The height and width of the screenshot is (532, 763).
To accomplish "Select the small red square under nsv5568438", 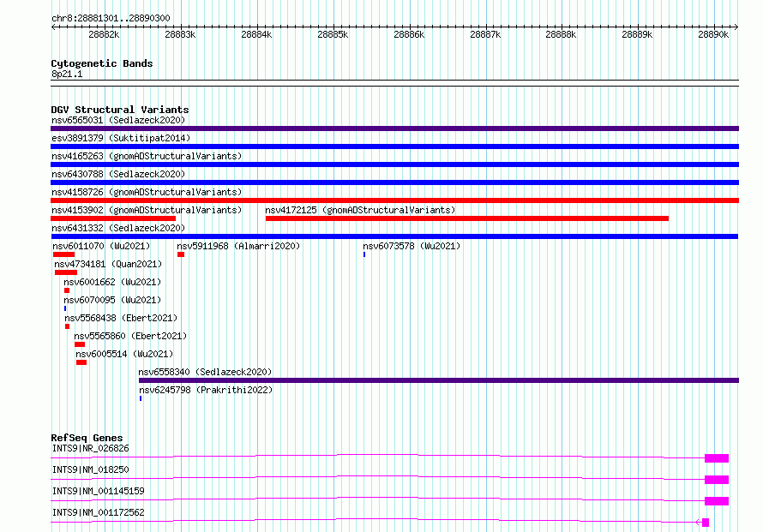I will coord(67,326).
